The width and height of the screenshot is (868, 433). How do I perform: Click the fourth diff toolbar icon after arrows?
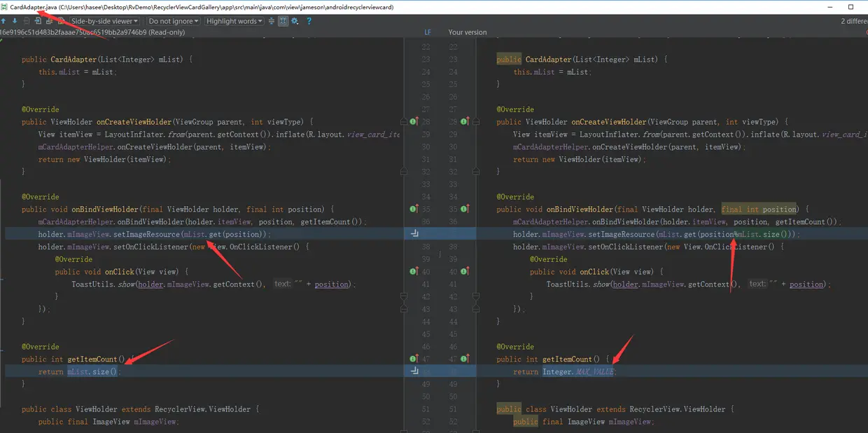point(60,21)
